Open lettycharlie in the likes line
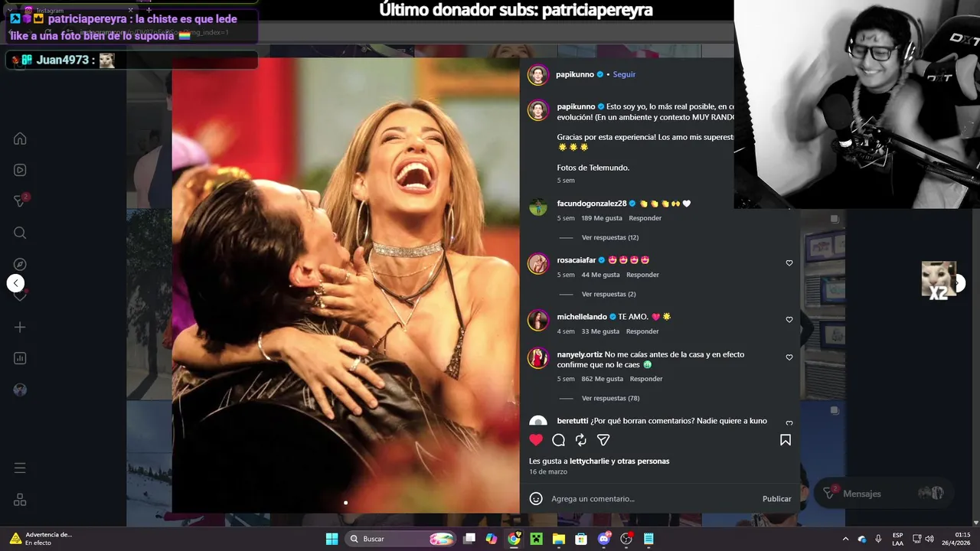Screen dimensions: 980x551 tap(589, 461)
